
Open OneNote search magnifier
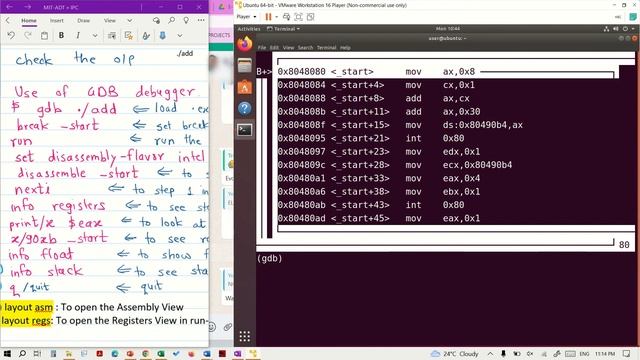click(x=172, y=20)
